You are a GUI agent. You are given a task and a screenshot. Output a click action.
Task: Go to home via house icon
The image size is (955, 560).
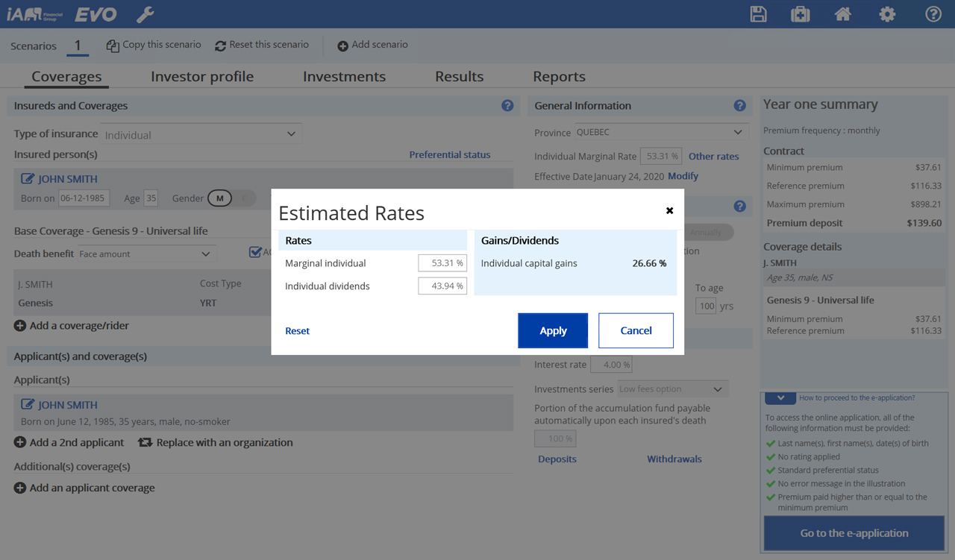pyautogui.click(x=843, y=14)
